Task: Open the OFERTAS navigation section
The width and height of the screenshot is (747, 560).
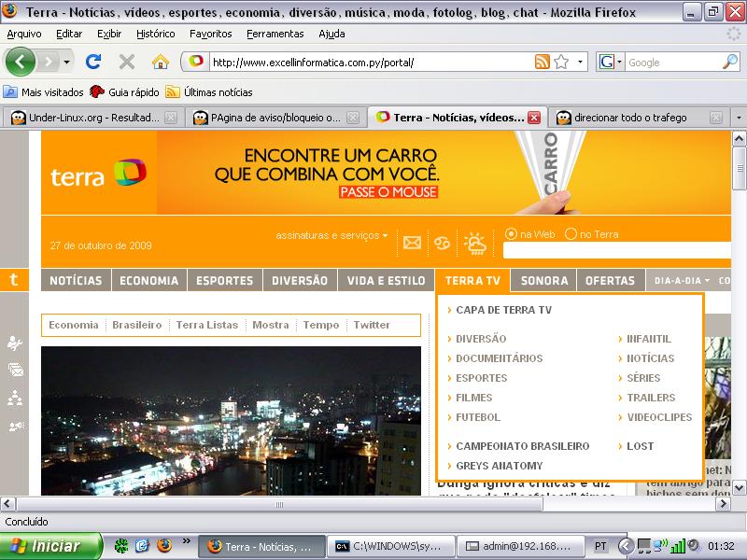Action: (610, 281)
